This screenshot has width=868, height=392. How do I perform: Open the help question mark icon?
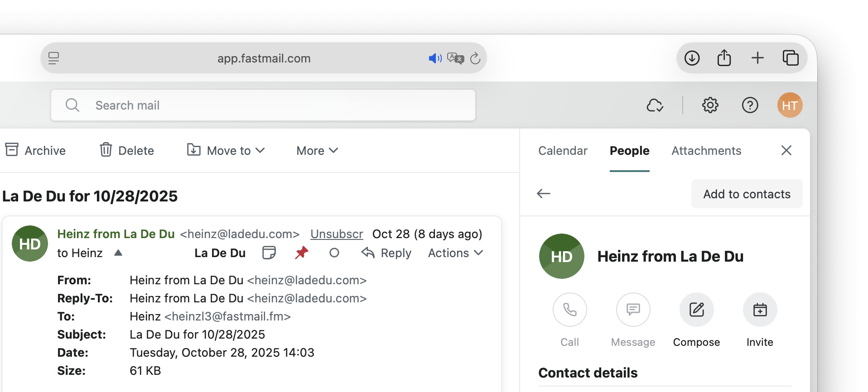click(750, 105)
